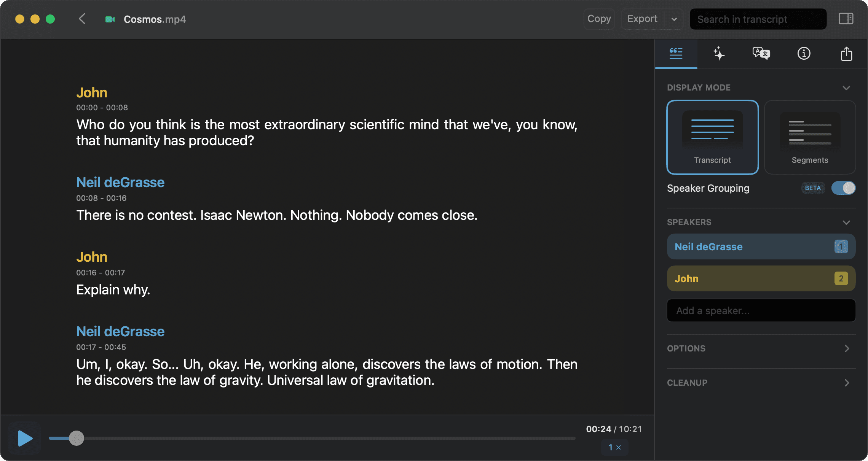Select the Neil deGrasse speaker entry
The height and width of the screenshot is (461, 868).
761,246
